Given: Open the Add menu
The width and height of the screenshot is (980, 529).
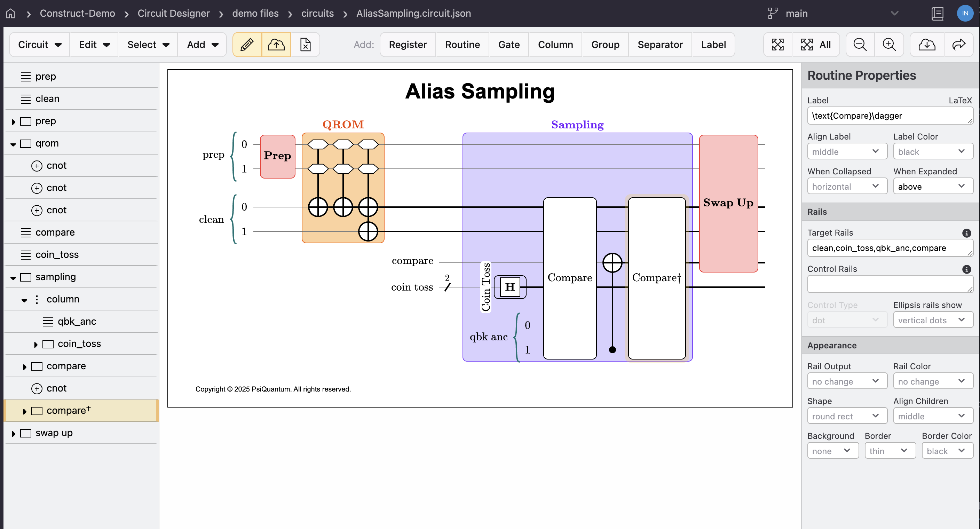Looking at the screenshot, I should pyautogui.click(x=203, y=45).
